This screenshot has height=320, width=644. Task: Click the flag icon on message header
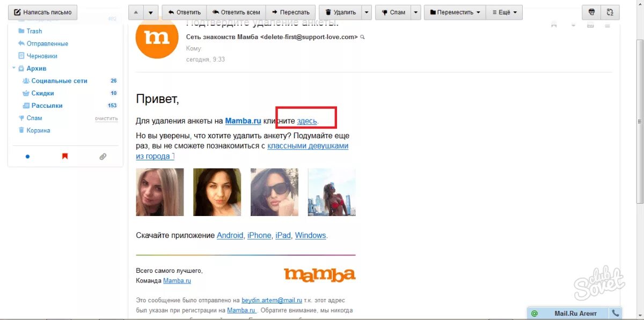pos(553,25)
